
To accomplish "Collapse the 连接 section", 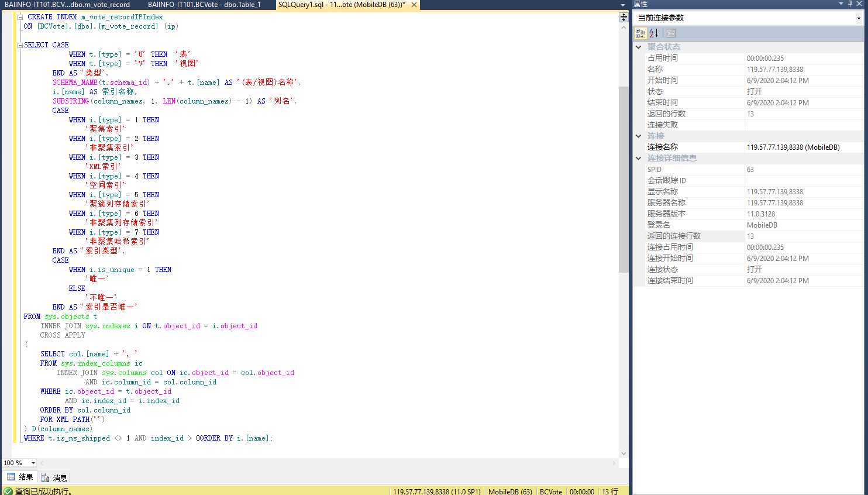I will (x=639, y=136).
